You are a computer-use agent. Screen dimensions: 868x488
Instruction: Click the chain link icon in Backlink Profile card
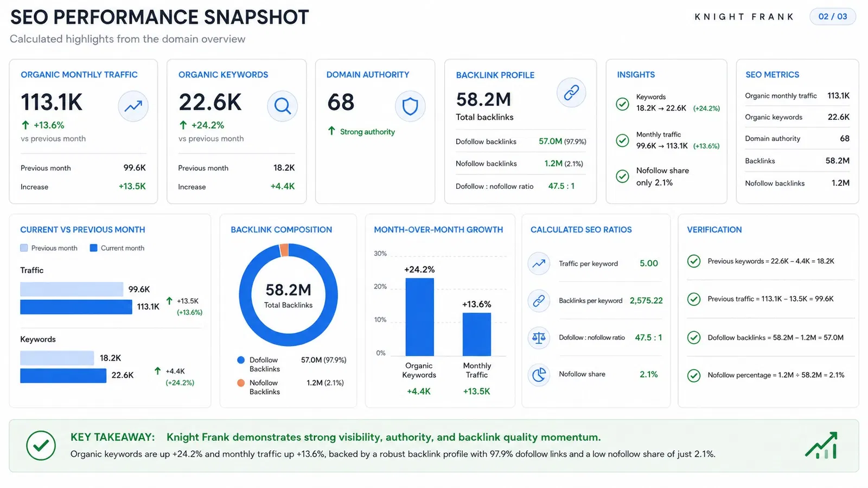571,93
